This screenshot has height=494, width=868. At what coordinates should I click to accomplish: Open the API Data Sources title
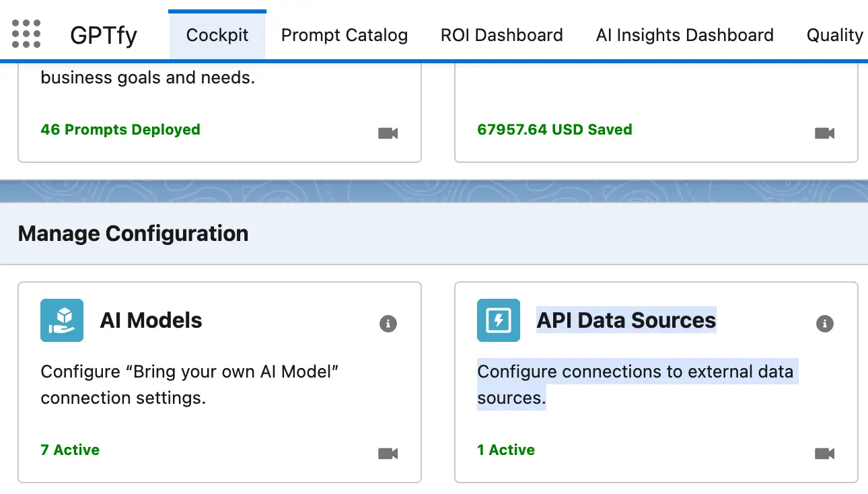tap(626, 320)
